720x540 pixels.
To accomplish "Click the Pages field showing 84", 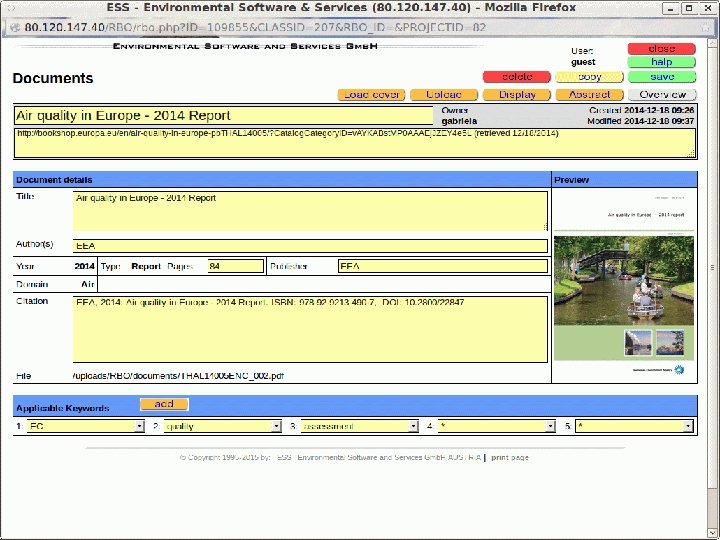I will point(236,266).
